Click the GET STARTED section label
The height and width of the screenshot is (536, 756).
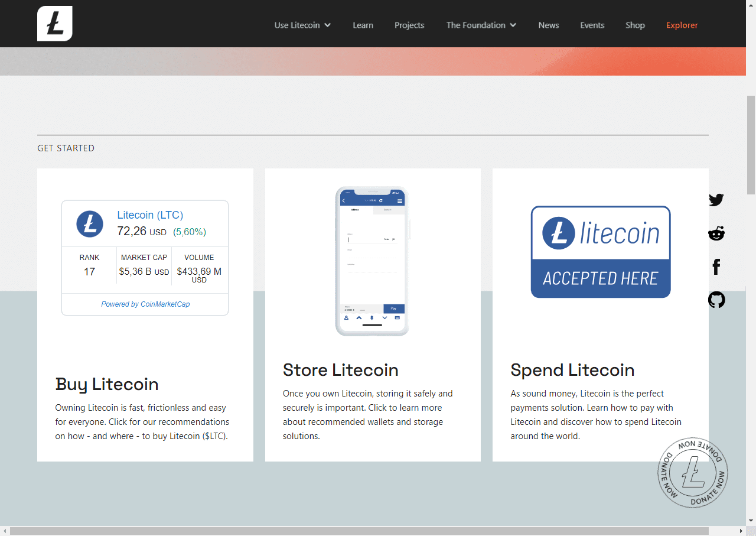66,148
